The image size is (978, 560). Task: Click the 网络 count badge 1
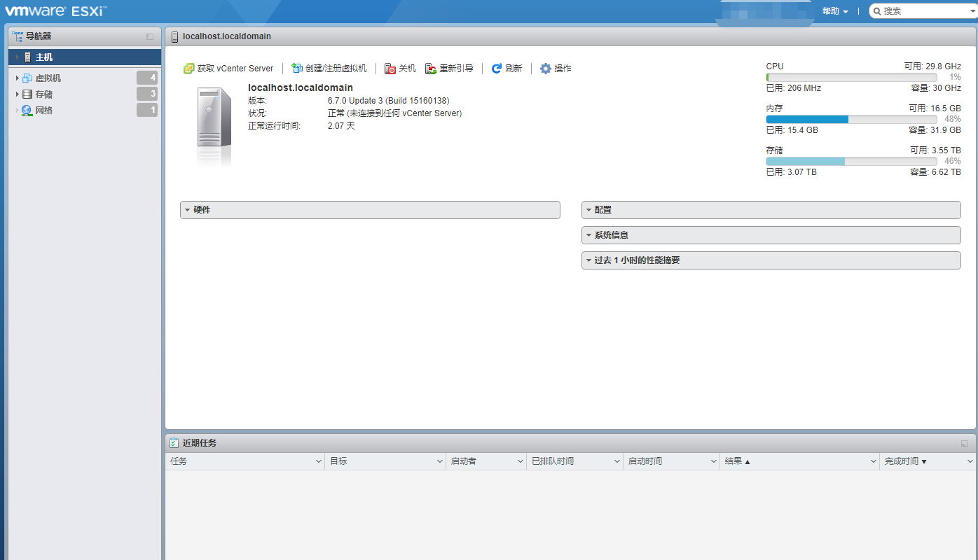[147, 110]
